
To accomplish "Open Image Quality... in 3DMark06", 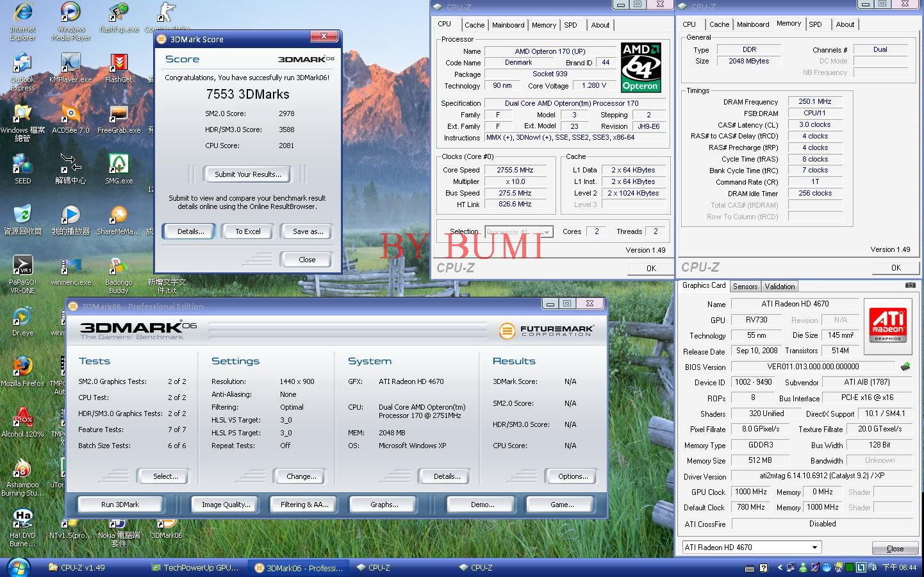I will [x=226, y=505].
